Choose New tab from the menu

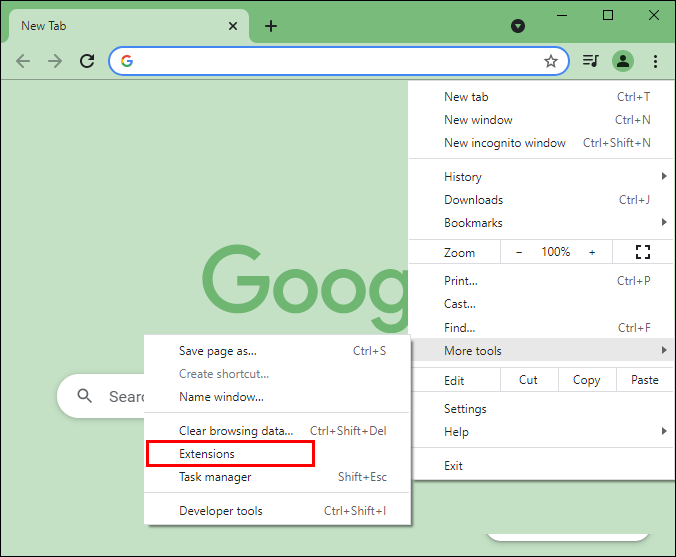pyautogui.click(x=541, y=97)
